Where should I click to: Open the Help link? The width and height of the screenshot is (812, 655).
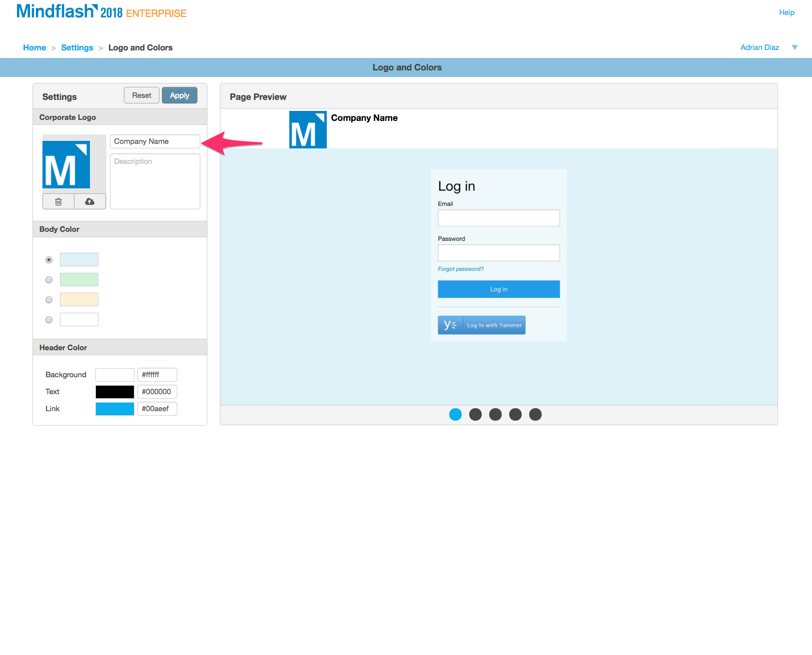pyautogui.click(x=786, y=12)
